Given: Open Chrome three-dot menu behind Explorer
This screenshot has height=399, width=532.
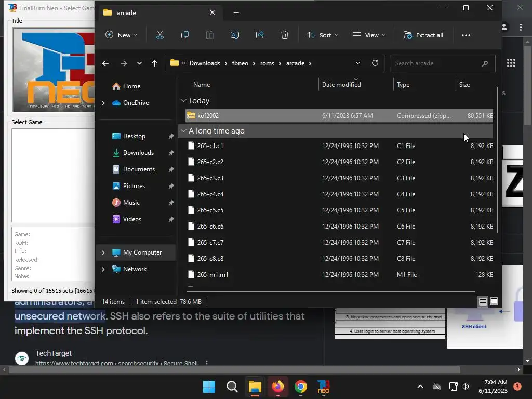Looking at the screenshot, I should tap(521, 27).
